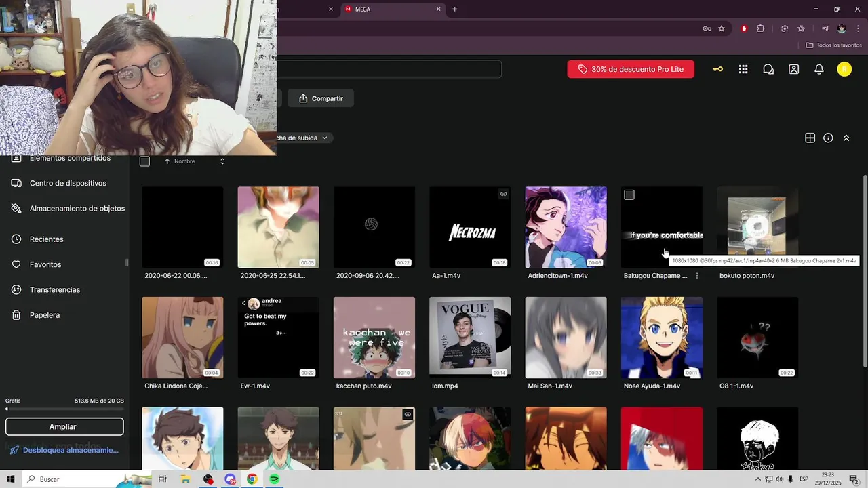Open Windows Task View
Image resolution: width=868 pixels, height=488 pixels.
(x=163, y=479)
